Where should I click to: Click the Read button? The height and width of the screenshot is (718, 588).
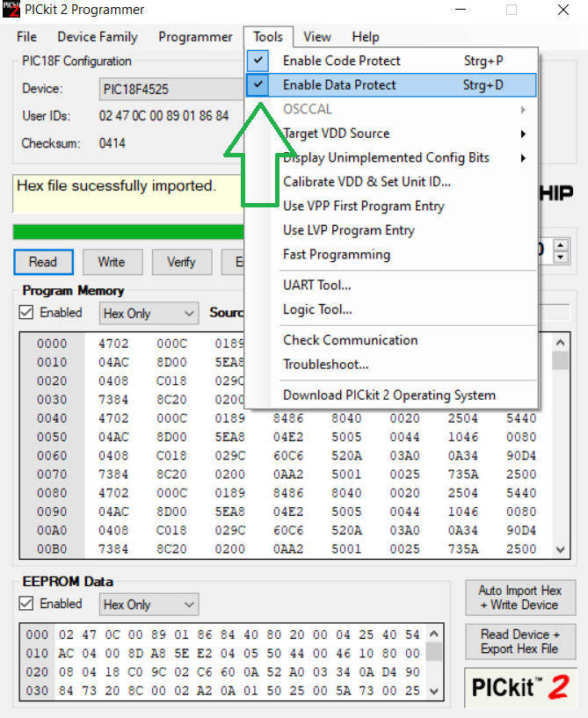(x=42, y=262)
